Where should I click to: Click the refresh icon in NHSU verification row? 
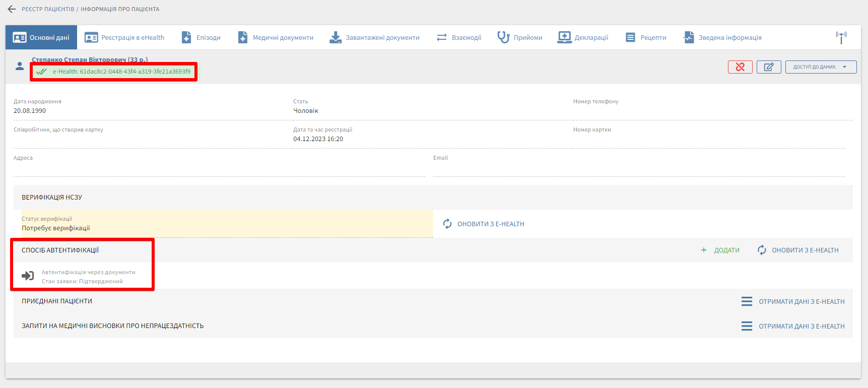[447, 224]
